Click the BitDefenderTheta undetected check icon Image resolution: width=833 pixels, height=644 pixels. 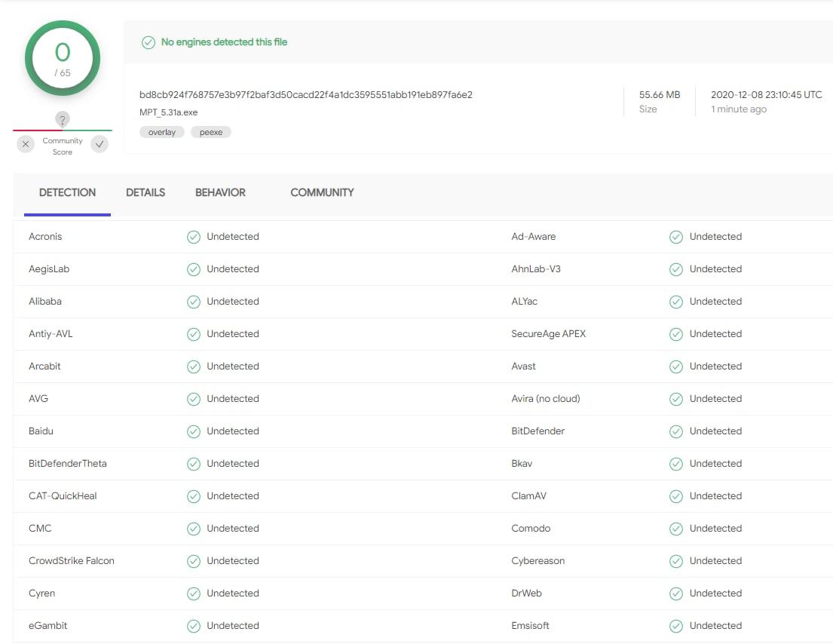click(194, 464)
